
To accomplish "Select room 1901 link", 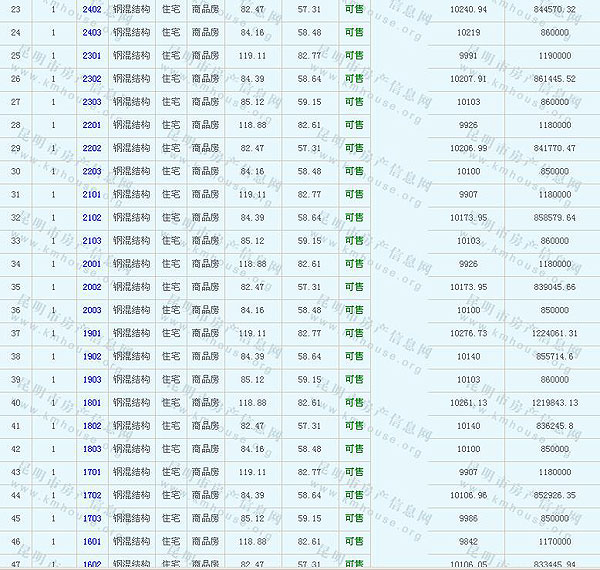I will [x=91, y=333].
